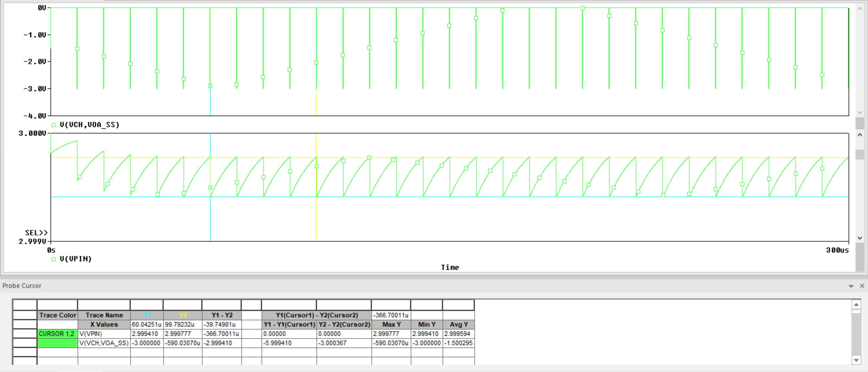The height and width of the screenshot is (372, 868).
Task: Click cursor table scrollbar down arrow
Action: pyautogui.click(x=856, y=360)
